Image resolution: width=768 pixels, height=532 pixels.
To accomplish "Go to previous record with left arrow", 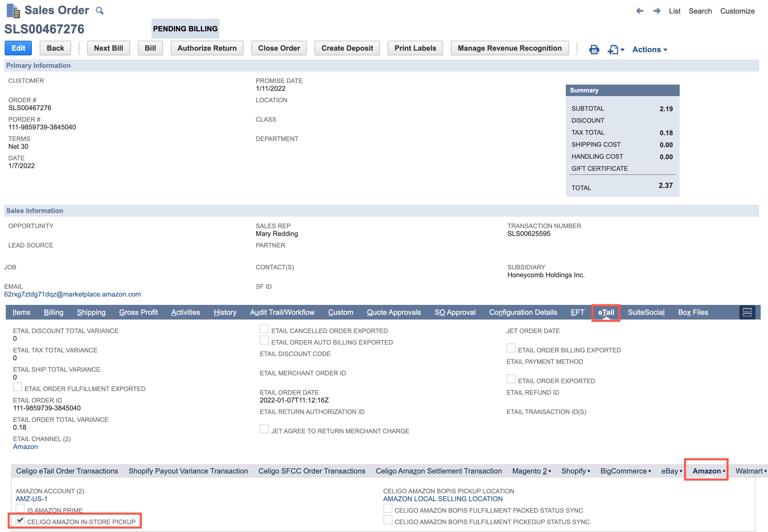I will click(640, 11).
